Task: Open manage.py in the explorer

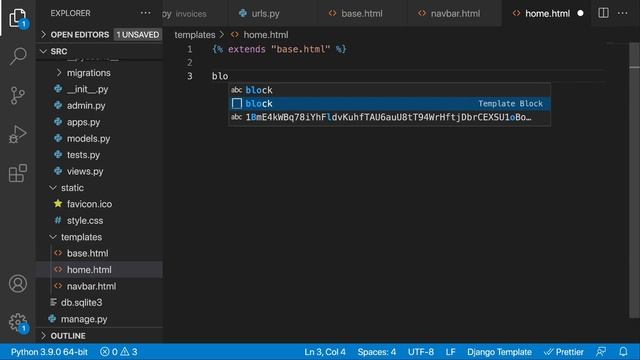Action: [x=84, y=319]
